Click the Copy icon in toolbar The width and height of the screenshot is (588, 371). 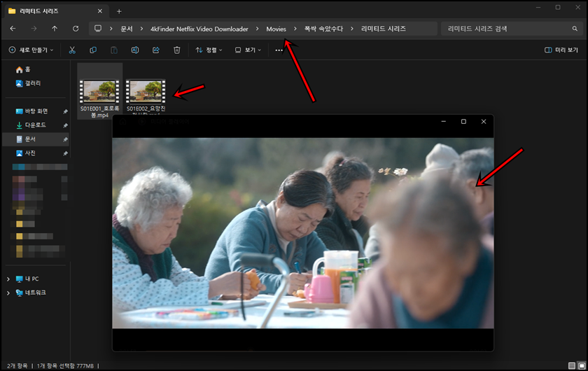pos(93,50)
